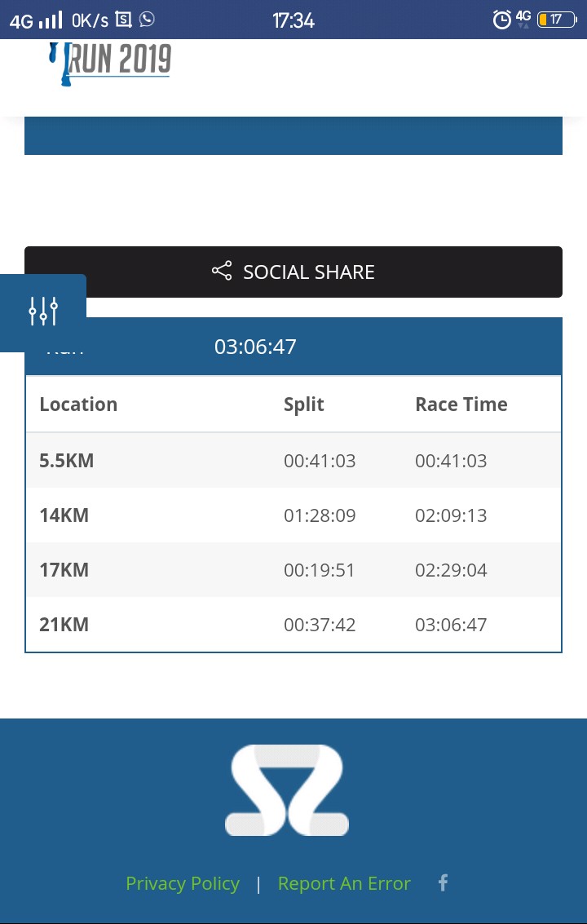Open the filter sliders side panel icon
Viewport: 587px width, 924px height.
tap(43, 311)
